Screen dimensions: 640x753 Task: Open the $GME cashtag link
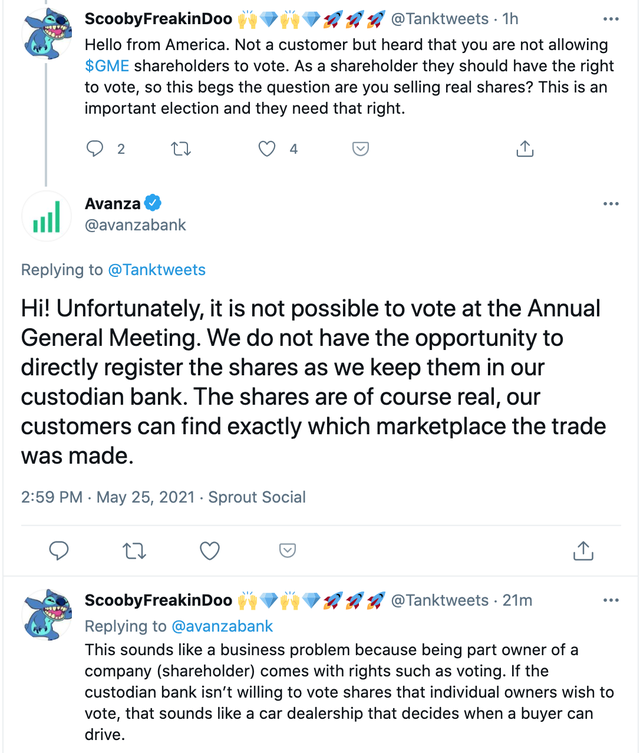tap(107, 66)
